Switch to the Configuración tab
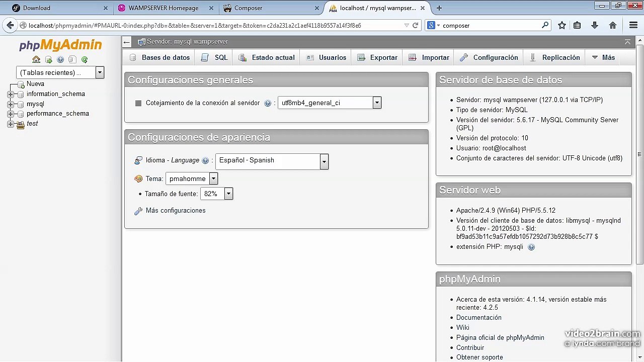This screenshot has width=644, height=362. pos(489,57)
